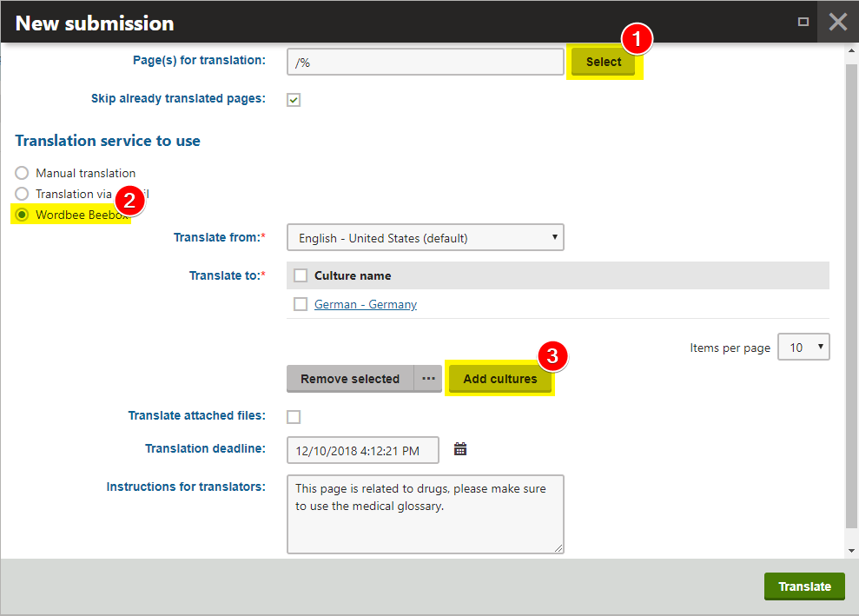The width and height of the screenshot is (859, 616).
Task: Select Translation via email radio option
Action: (x=22, y=194)
